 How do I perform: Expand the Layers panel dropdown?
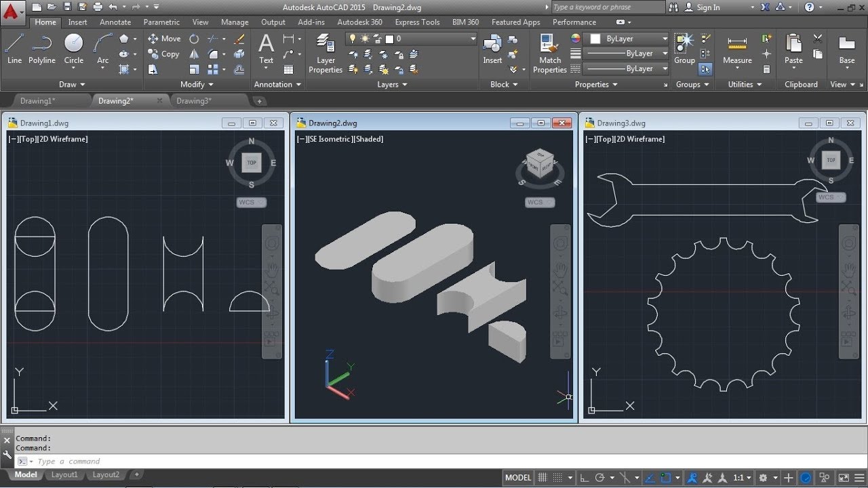(x=392, y=85)
